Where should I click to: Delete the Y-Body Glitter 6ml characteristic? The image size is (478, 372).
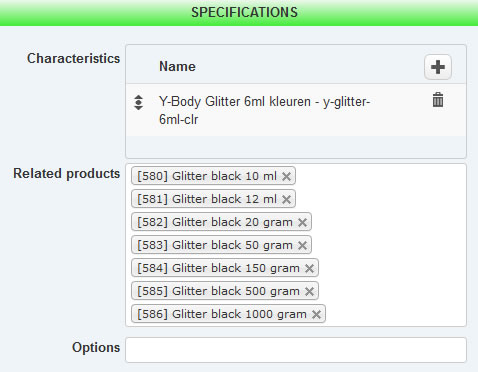click(x=438, y=100)
